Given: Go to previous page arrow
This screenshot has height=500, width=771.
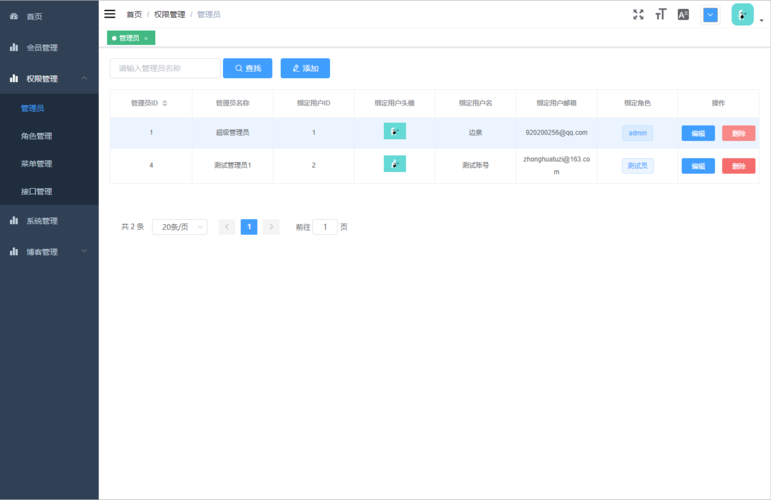Looking at the screenshot, I should coord(227,227).
